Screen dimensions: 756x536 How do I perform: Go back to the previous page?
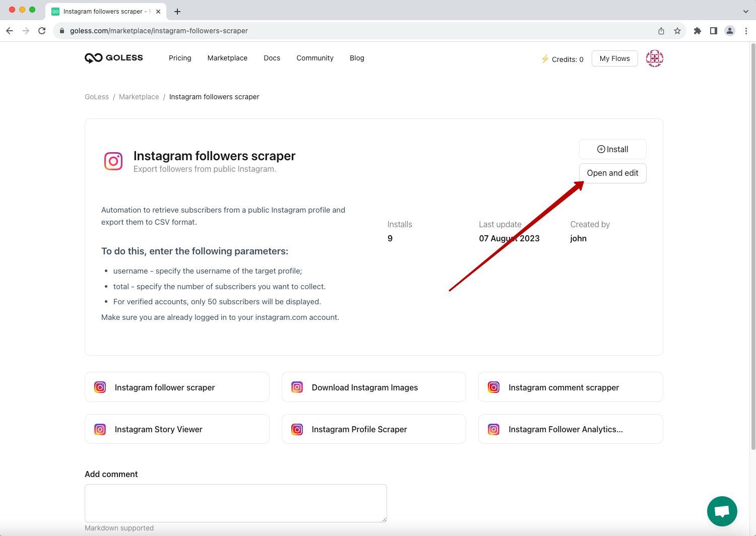click(x=10, y=31)
